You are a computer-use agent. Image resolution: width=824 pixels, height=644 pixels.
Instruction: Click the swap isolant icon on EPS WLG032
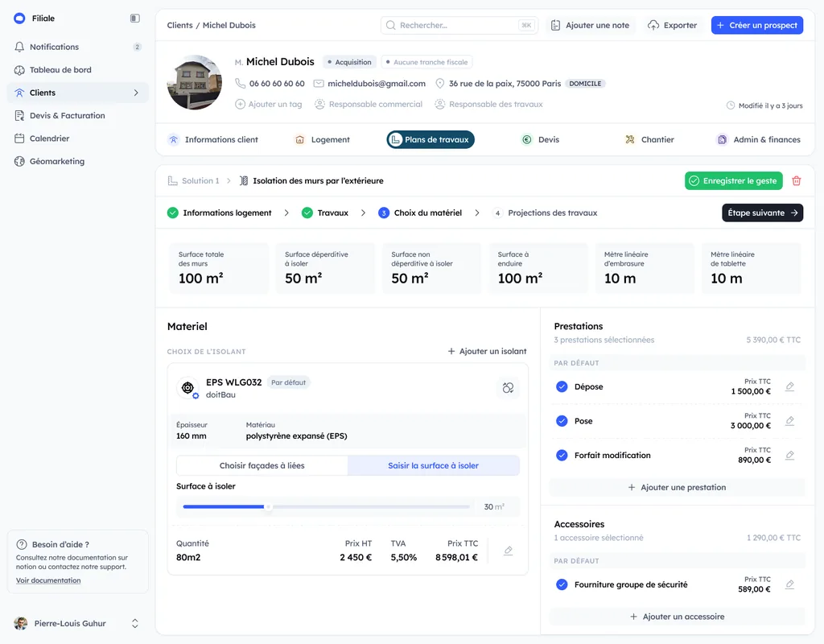(x=508, y=388)
